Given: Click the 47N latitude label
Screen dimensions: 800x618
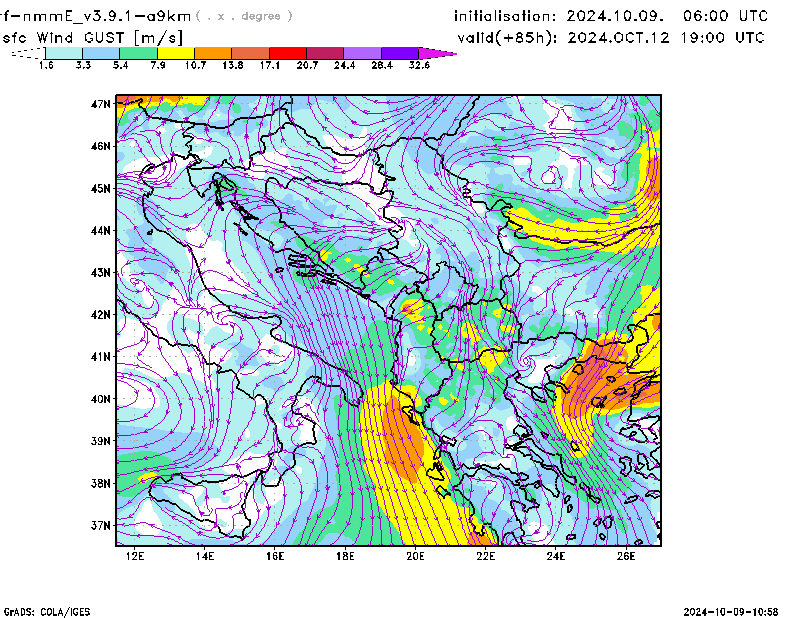Looking at the screenshot, I should click(101, 104).
